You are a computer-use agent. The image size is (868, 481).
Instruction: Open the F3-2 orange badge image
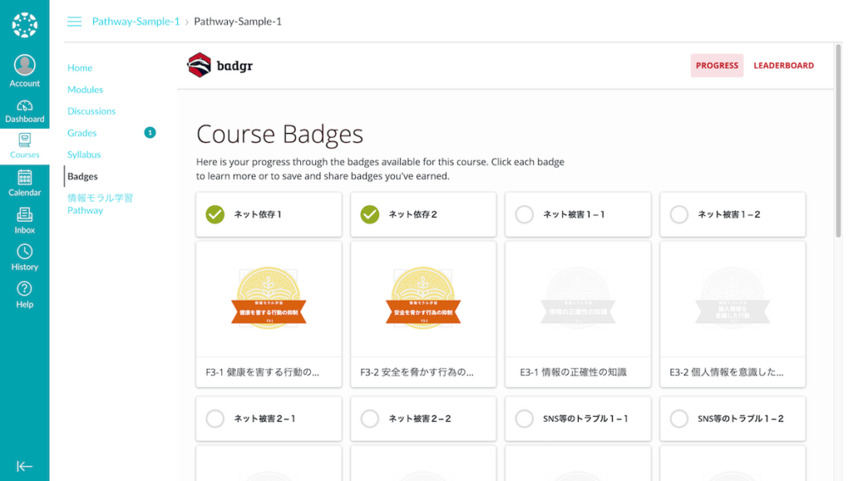click(424, 299)
